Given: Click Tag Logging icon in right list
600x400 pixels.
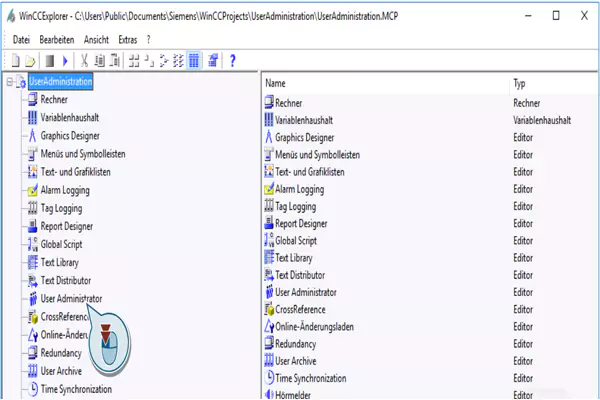Looking at the screenshot, I should tap(269, 206).
